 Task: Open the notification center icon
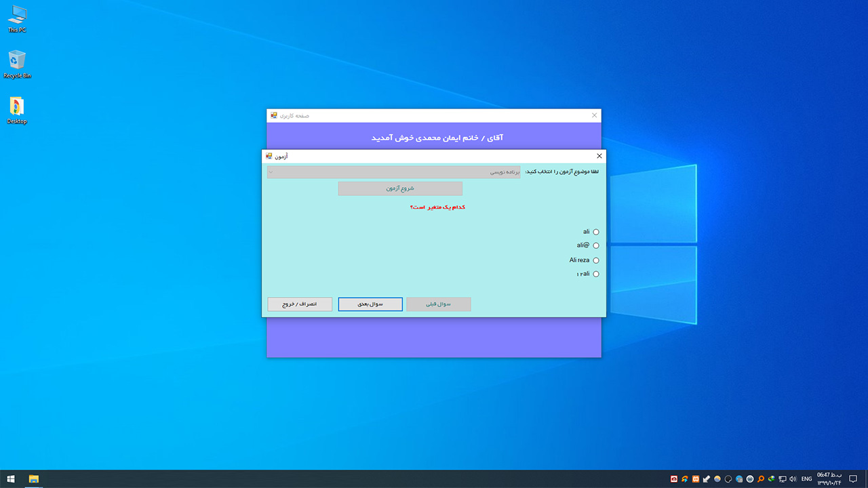pyautogui.click(x=853, y=479)
